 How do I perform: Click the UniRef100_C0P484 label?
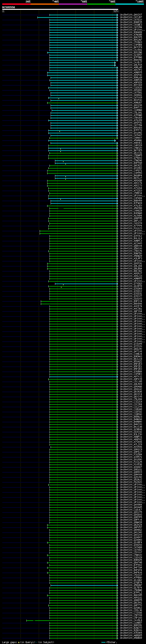[x=131, y=198]
